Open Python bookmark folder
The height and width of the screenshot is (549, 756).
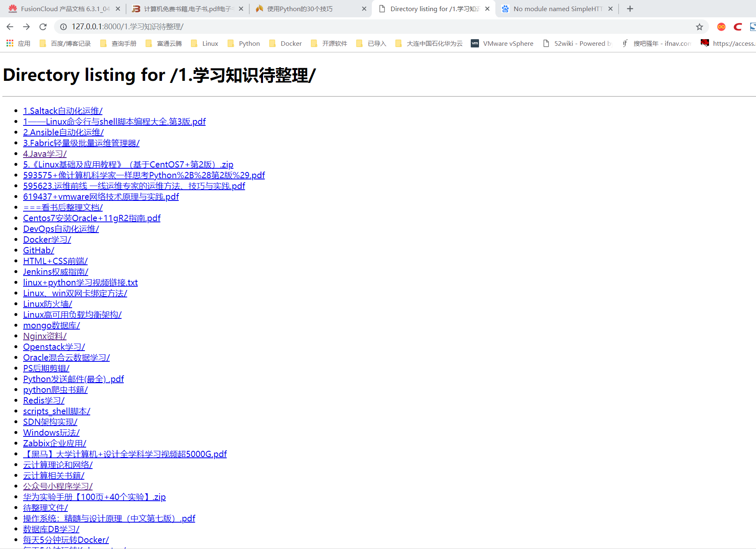pos(244,43)
